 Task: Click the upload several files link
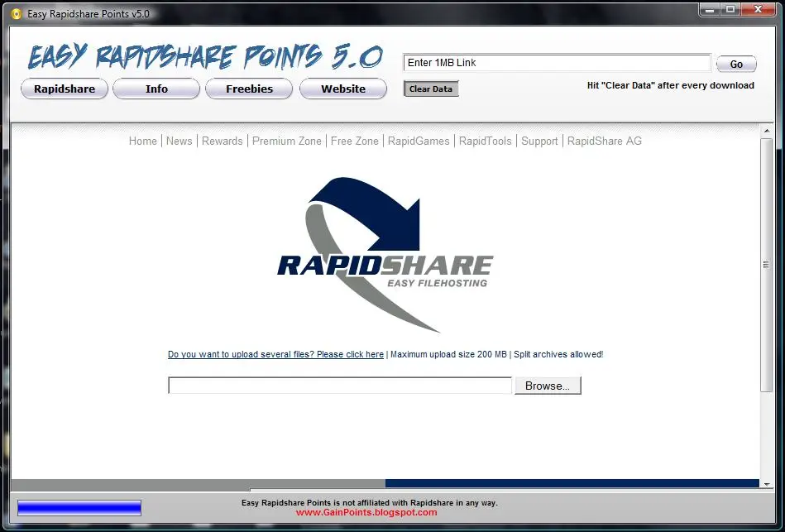coord(275,354)
